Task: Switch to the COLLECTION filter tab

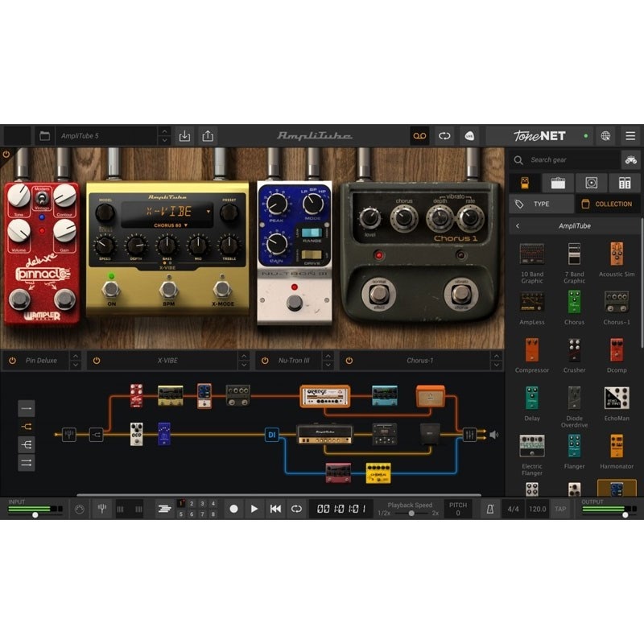Action: pos(609,204)
